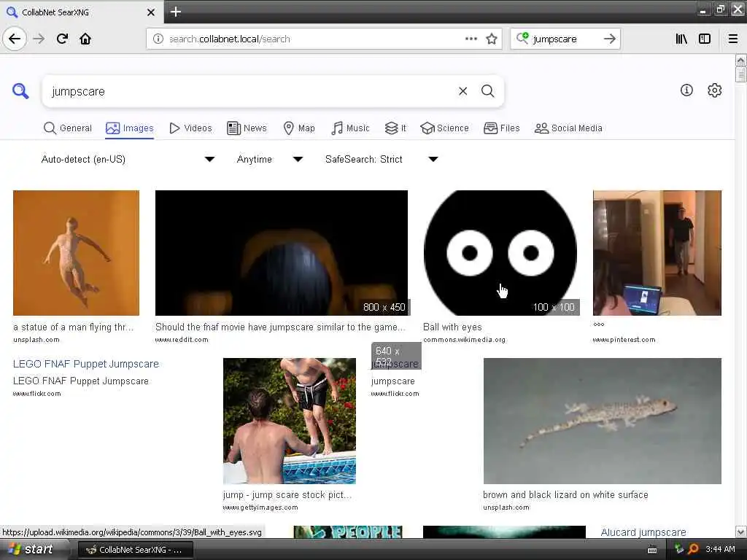Open the flying man statue thumbnail
The image size is (747, 560).
[76, 253]
